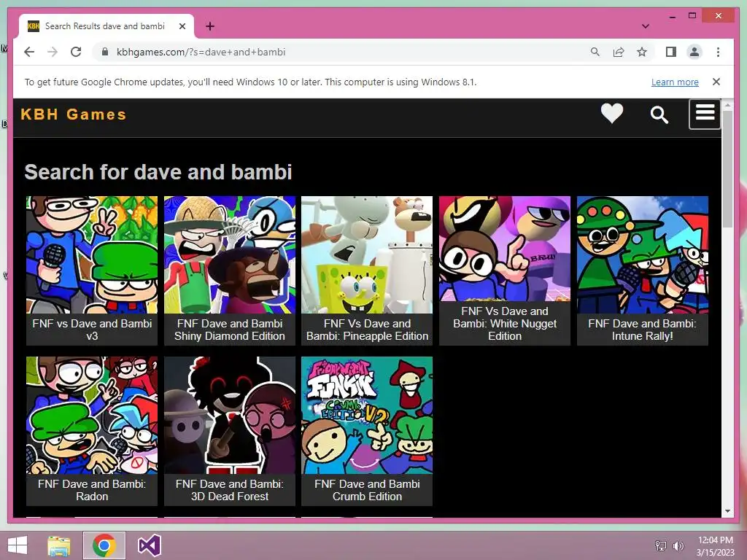The image size is (747, 560).
Task: Click the Chrome taskbar icon
Action: point(104,545)
